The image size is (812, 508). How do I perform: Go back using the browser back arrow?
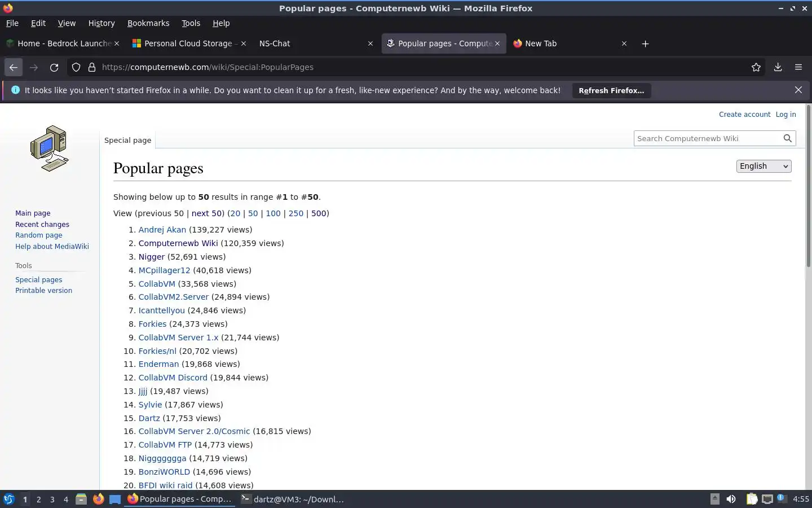[x=14, y=67]
